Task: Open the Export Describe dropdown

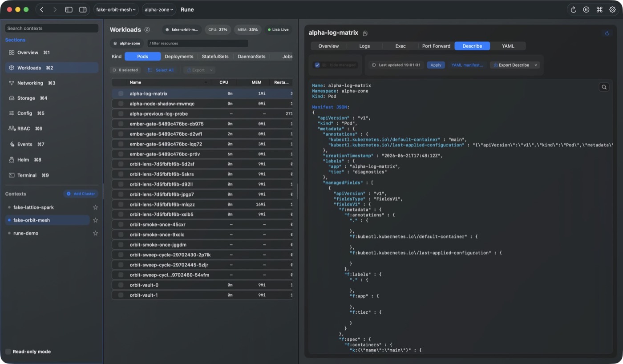Action: tap(515, 65)
